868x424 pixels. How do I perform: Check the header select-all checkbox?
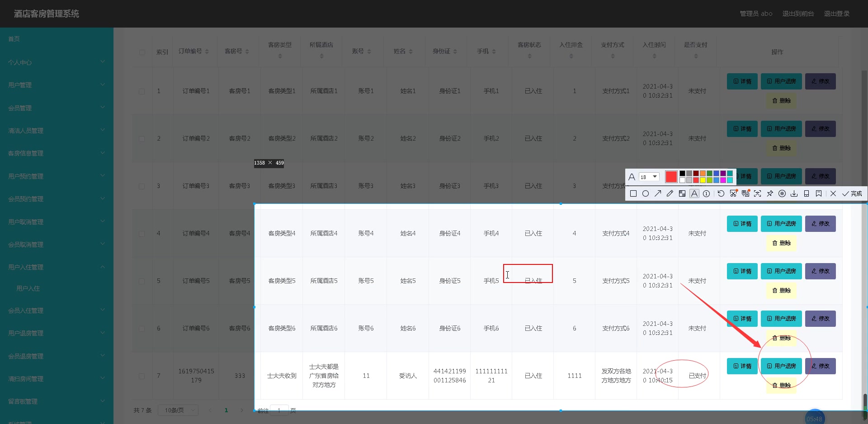pos(142,52)
